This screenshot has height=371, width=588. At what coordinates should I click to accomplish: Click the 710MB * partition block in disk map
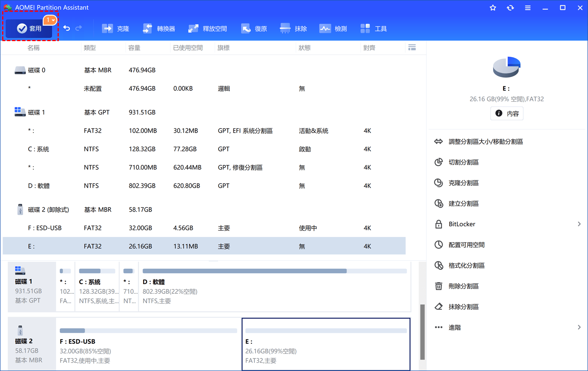click(x=129, y=286)
